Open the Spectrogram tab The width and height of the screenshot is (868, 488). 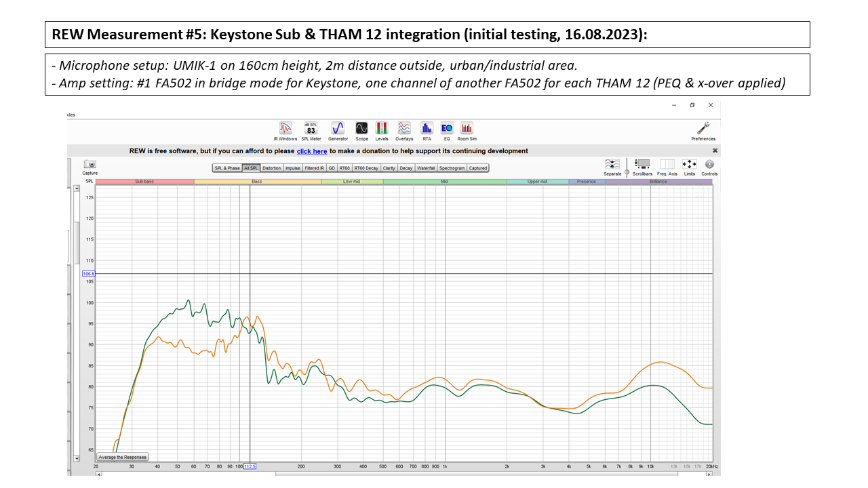(x=452, y=168)
